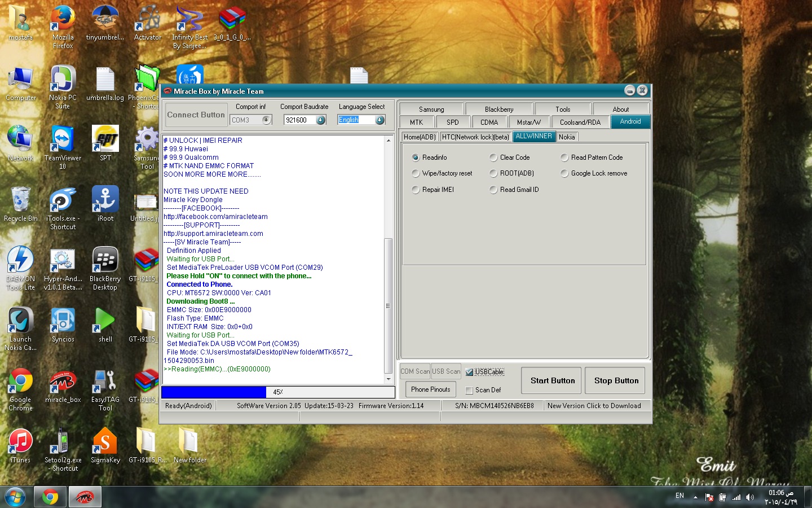Image resolution: width=812 pixels, height=508 pixels.
Task: Open umbrella.log file icon
Action: [105, 84]
